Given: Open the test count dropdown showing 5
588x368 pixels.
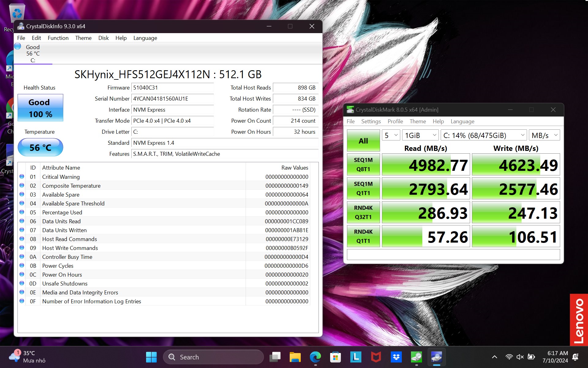Looking at the screenshot, I should [391, 135].
